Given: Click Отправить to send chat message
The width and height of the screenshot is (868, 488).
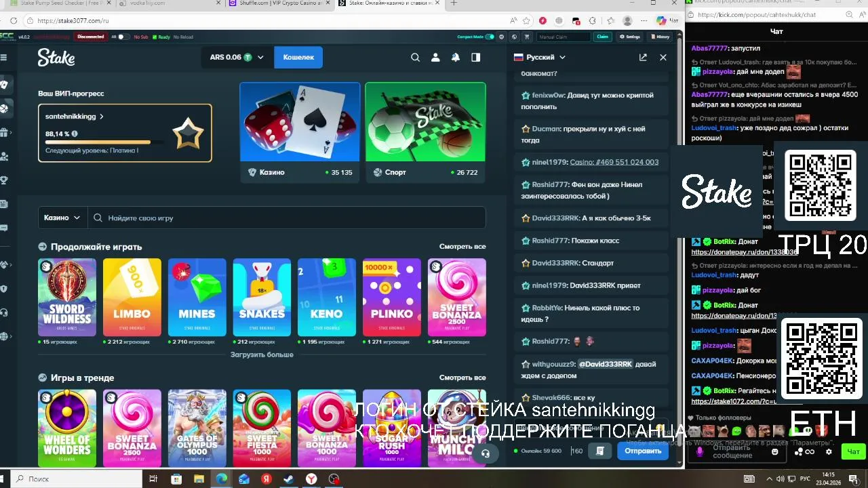Looking at the screenshot, I should coord(643,451).
